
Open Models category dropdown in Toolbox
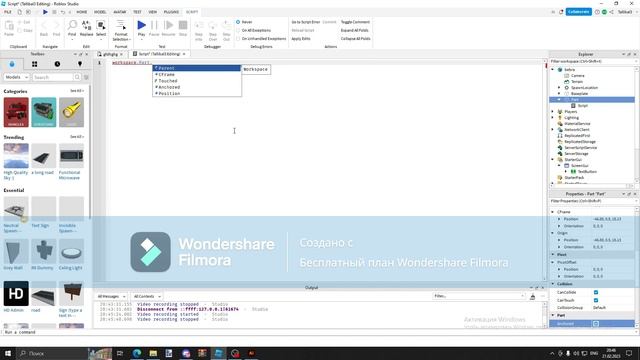click(16, 77)
